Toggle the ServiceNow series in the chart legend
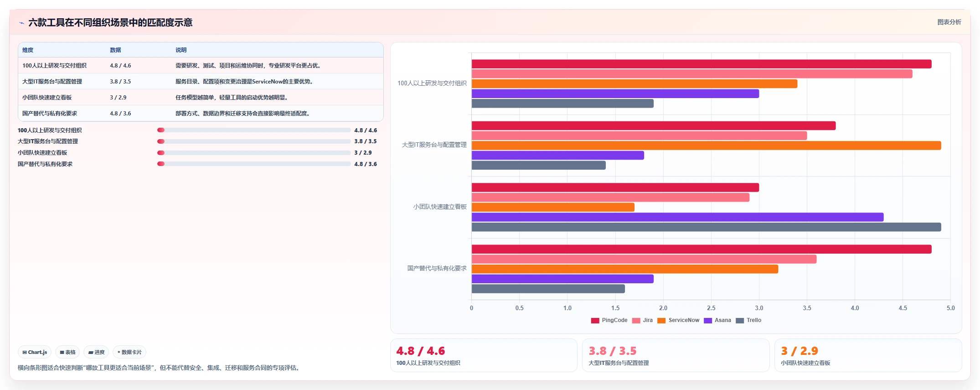This screenshot has height=390, width=980. click(678, 320)
